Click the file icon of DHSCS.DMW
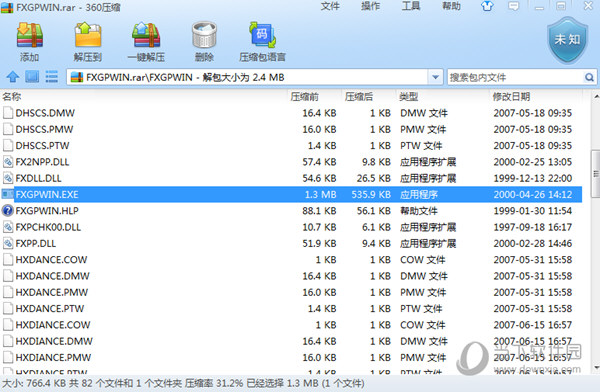Image resolution: width=600 pixels, height=392 pixels. (8, 113)
